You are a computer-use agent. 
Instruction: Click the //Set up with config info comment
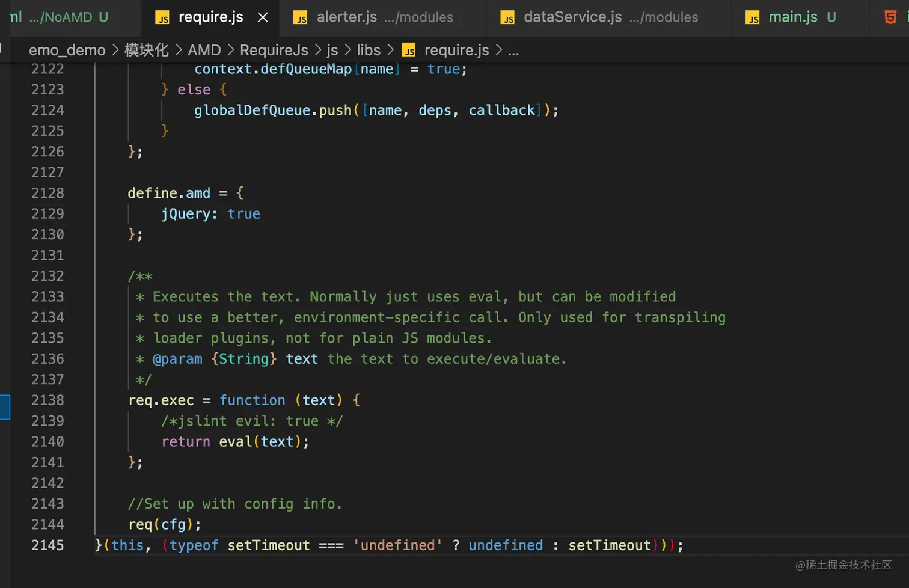coord(235,504)
